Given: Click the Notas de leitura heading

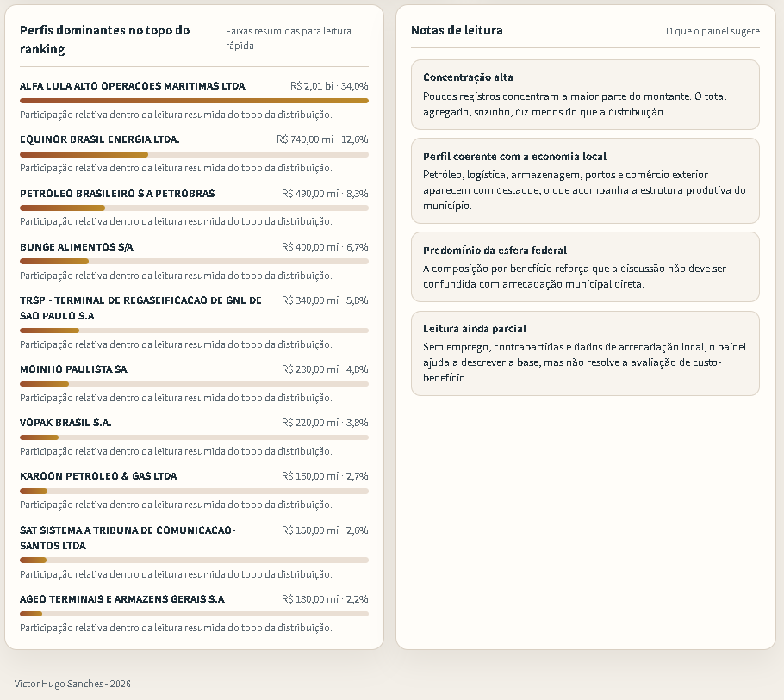Looking at the screenshot, I should point(457,30).
